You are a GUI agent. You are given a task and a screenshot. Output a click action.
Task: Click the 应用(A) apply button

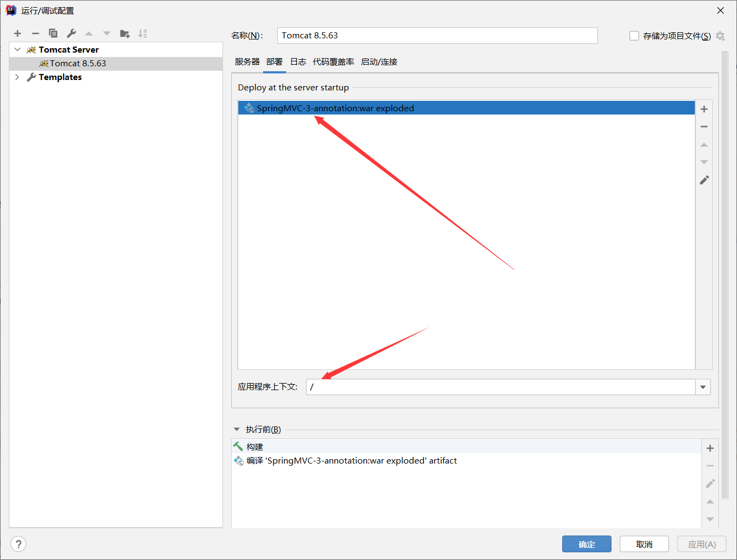(702, 544)
